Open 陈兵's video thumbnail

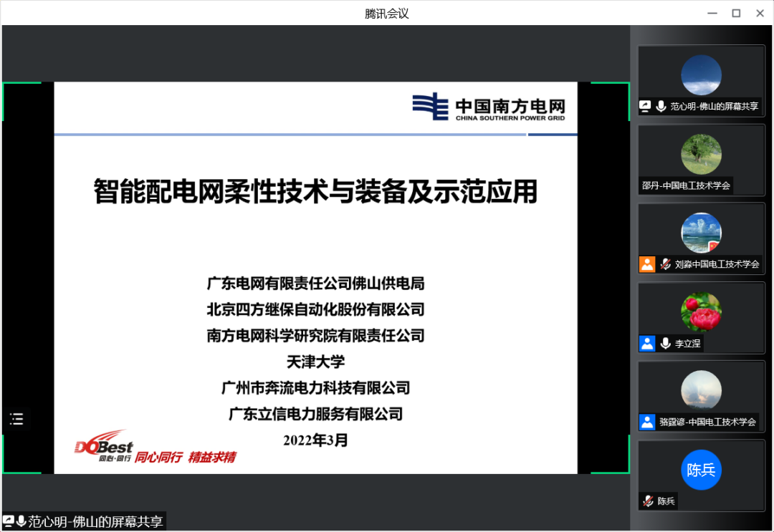pos(701,469)
